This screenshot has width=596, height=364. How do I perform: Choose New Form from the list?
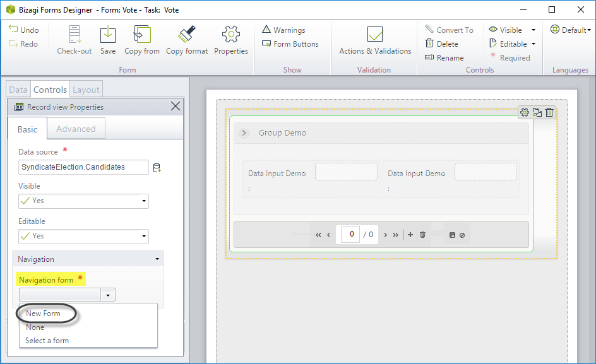43,314
